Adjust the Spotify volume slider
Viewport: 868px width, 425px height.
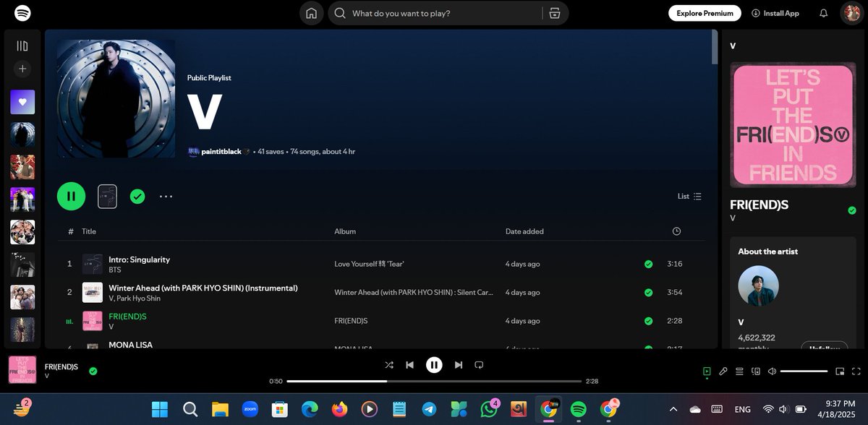pos(804,372)
